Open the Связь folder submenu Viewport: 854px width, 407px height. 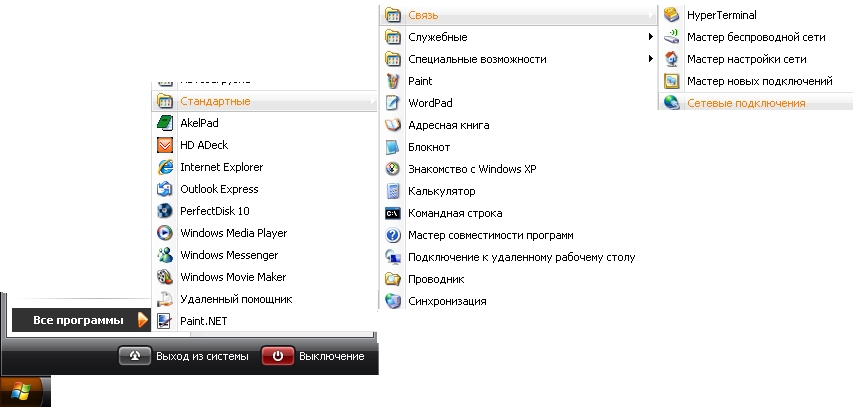(x=518, y=15)
